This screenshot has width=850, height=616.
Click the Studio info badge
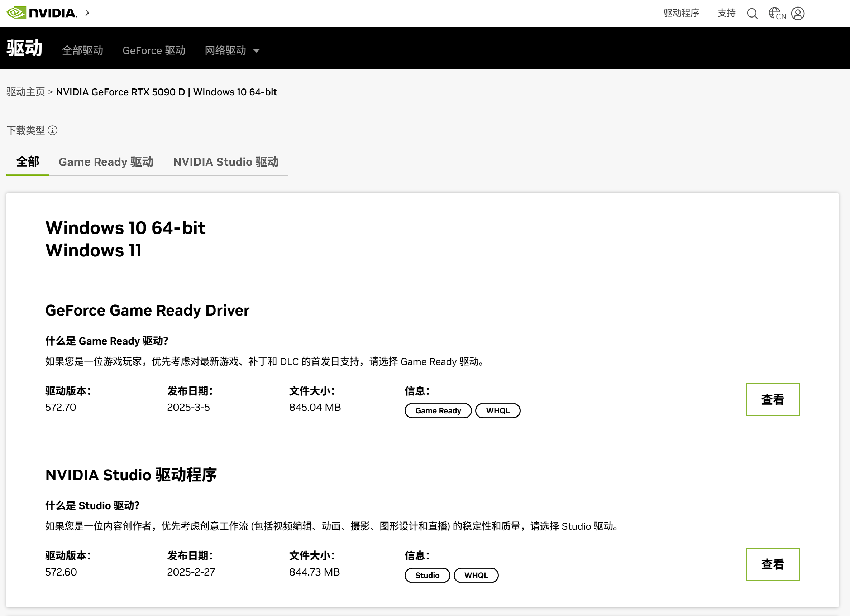(427, 575)
